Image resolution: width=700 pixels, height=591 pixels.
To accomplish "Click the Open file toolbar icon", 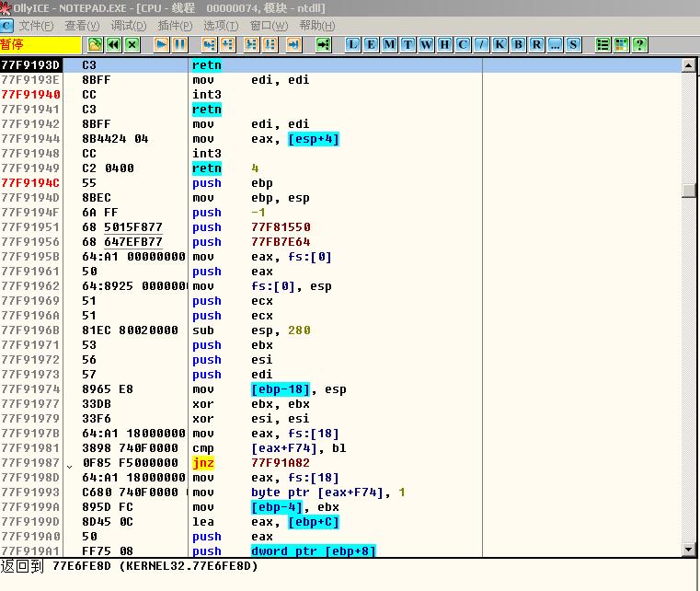I will 96,44.
